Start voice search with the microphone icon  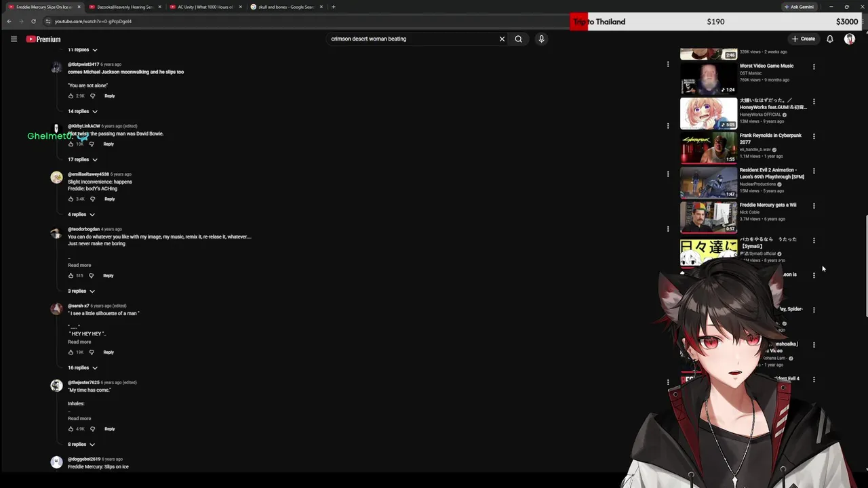pos(541,39)
